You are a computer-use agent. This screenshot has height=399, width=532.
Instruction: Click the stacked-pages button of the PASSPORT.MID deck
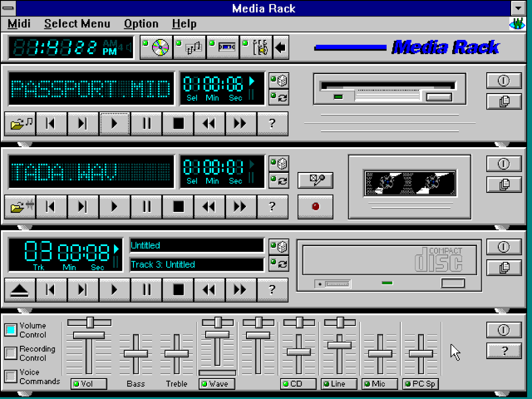coord(504,101)
